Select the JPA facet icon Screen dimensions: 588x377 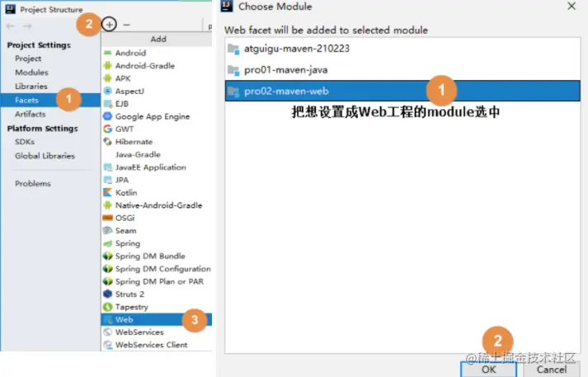(108, 180)
